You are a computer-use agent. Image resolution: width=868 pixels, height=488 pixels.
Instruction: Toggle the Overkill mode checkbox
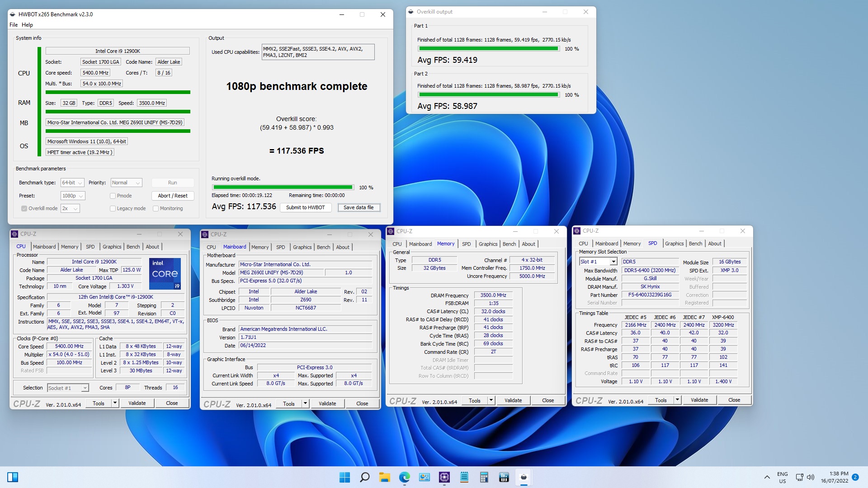point(24,208)
